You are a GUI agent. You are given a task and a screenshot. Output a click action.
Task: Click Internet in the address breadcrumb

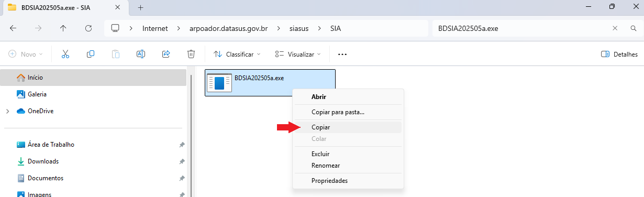click(x=155, y=28)
